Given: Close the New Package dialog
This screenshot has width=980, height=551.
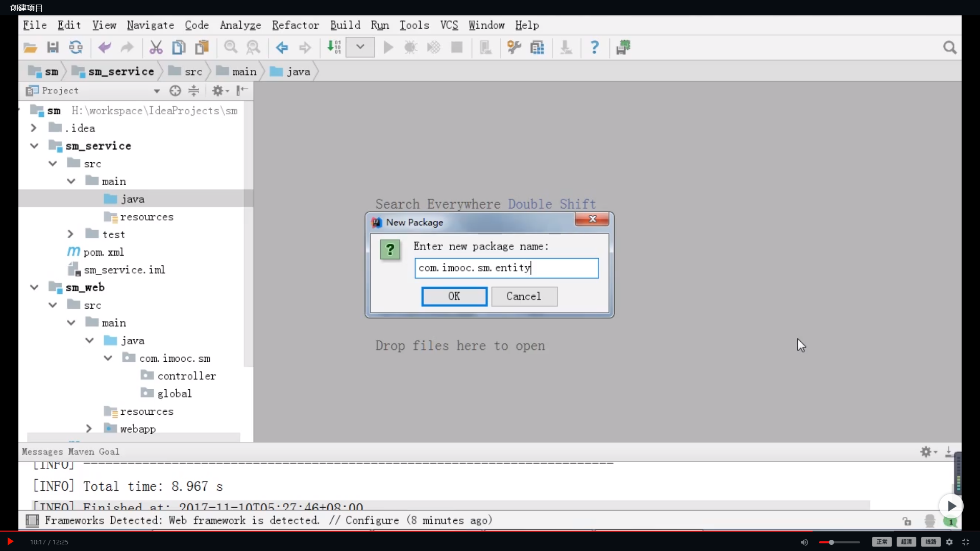Looking at the screenshot, I should (592, 219).
